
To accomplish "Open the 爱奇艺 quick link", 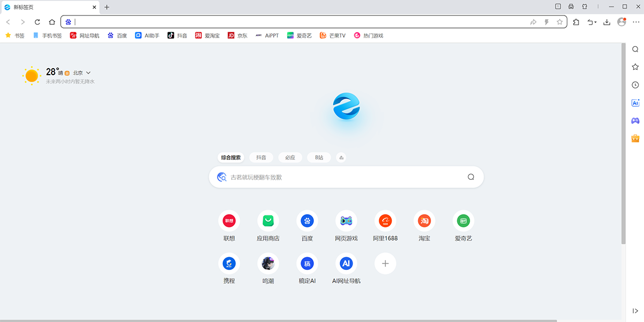I will [463, 221].
